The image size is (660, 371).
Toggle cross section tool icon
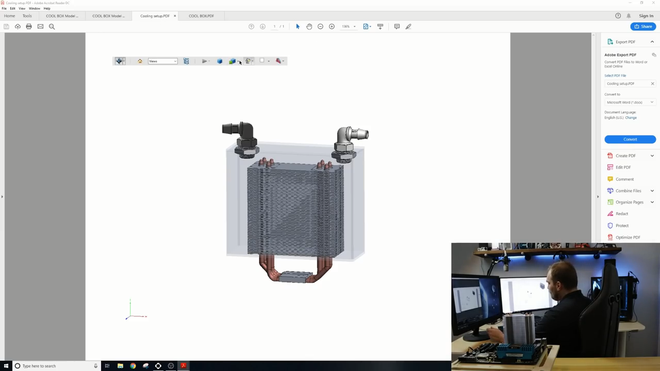coord(279,61)
